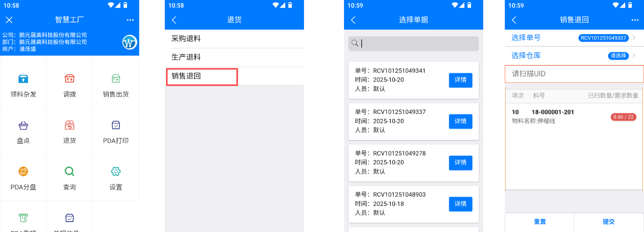This screenshot has height=232, width=644.
Task: View 详情 for order RCV101251049341
Action: 460,80
